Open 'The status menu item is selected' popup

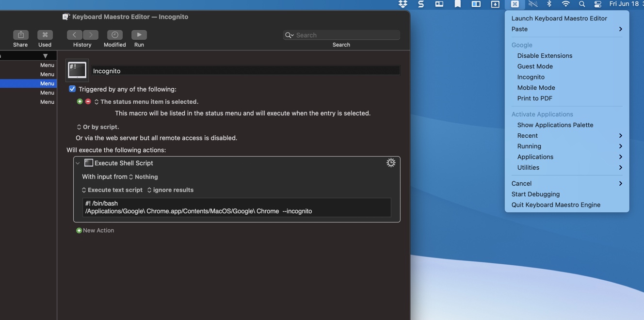click(147, 102)
